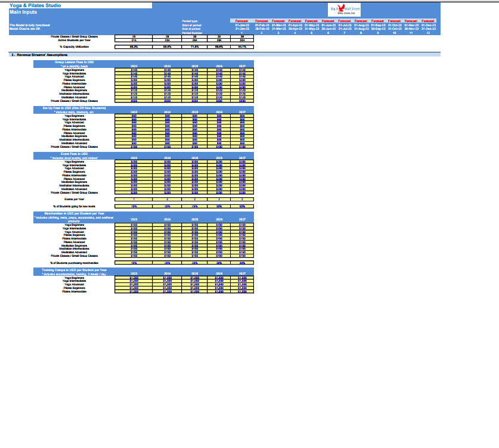The width and height of the screenshot is (499, 448).
Task: Click 'The Model is fully functional' text
Action: pyautogui.click(x=30, y=25)
